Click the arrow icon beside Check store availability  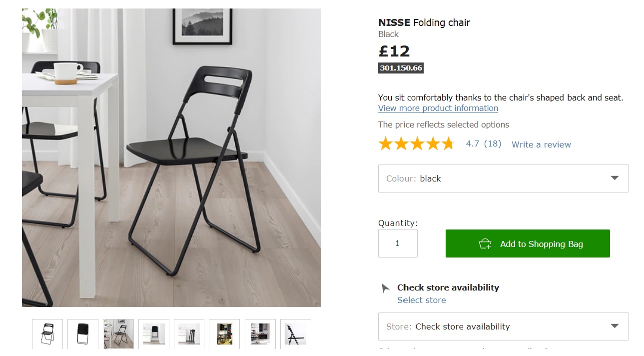coord(385,288)
